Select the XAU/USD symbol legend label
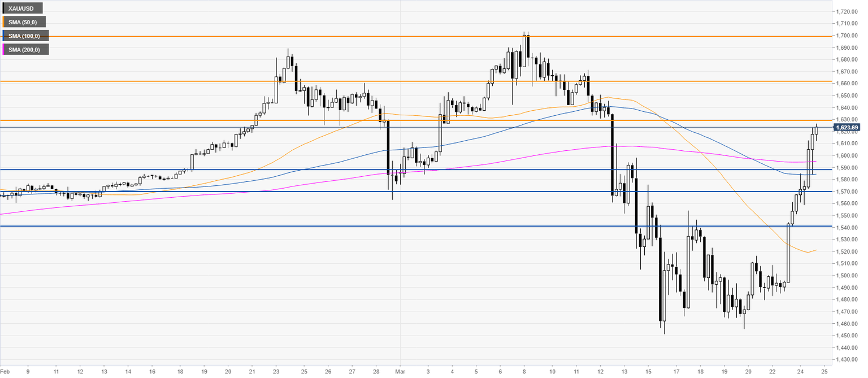The width and height of the screenshot is (868, 378). pos(22,9)
